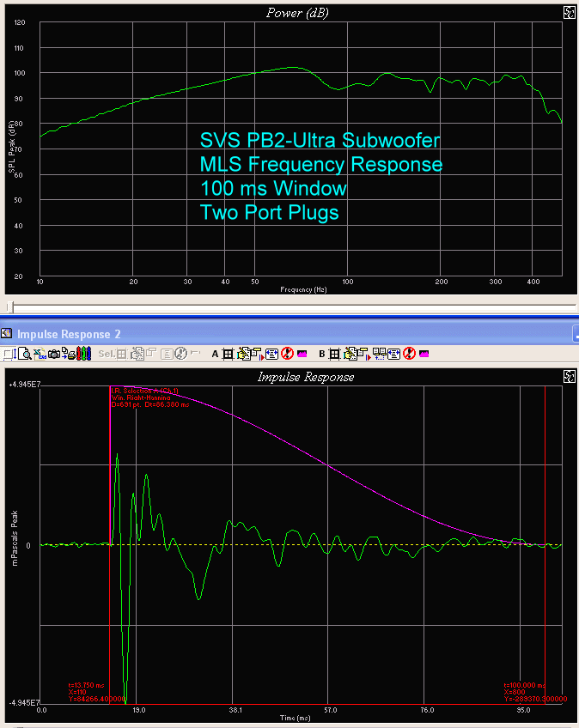Click the 'Time (ms)' axis label
Viewport: 579px width, 728px height.
pyautogui.click(x=295, y=718)
